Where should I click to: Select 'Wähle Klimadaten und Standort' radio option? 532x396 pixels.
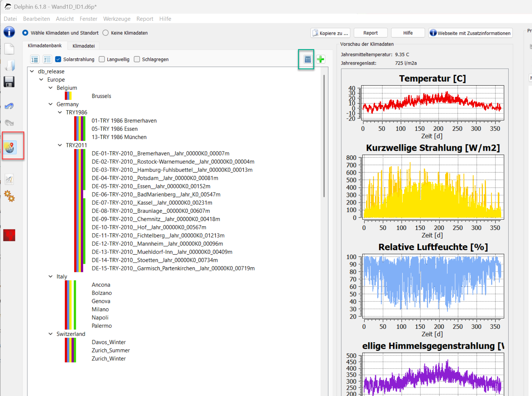[x=25, y=33]
